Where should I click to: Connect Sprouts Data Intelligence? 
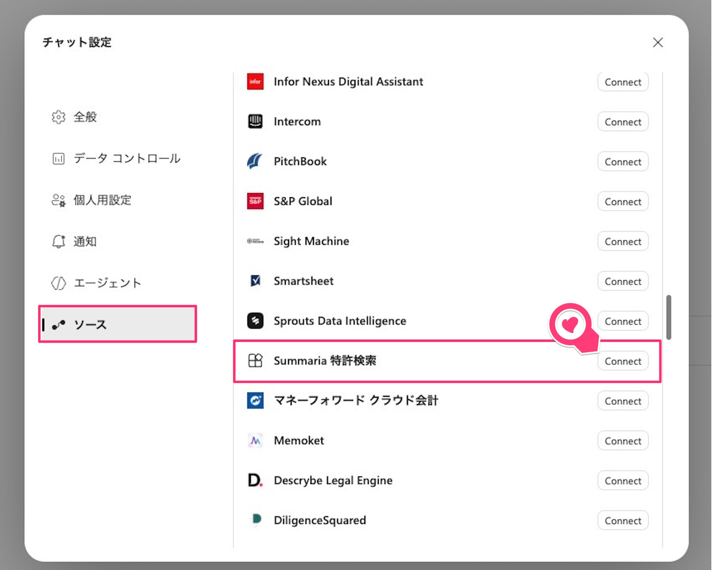(623, 321)
